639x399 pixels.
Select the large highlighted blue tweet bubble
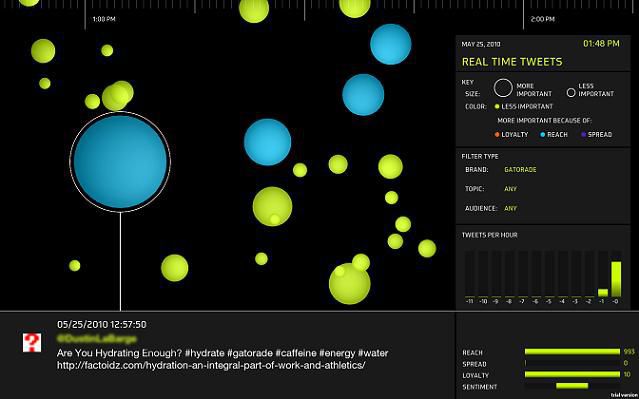120,162
